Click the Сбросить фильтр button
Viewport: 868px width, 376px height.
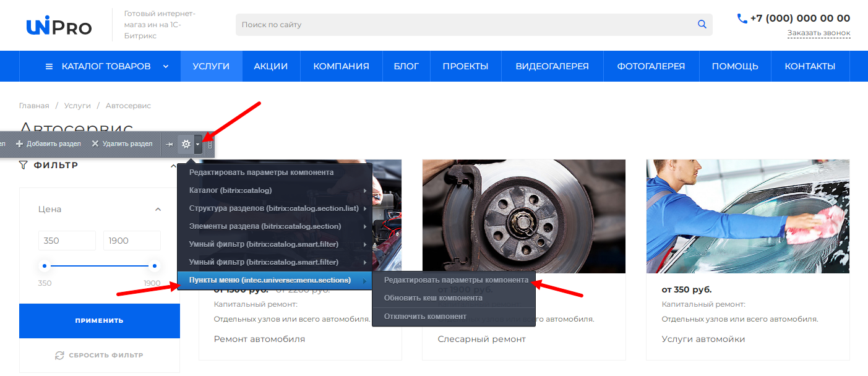tap(100, 356)
